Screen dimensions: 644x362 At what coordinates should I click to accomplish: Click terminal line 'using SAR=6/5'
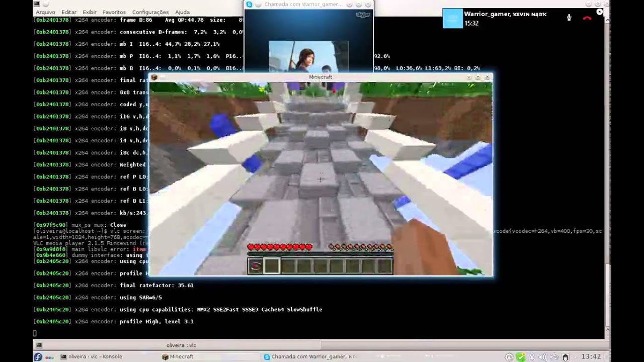(140, 297)
